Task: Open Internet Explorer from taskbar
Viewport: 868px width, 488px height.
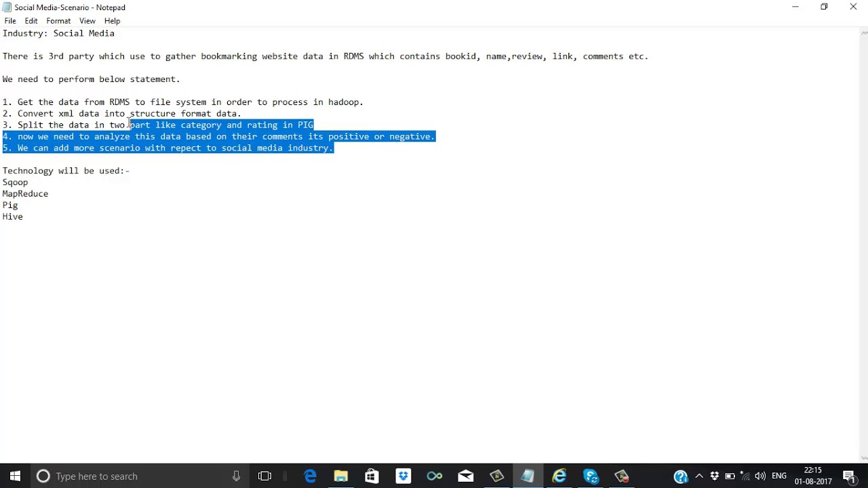Action: point(559,476)
